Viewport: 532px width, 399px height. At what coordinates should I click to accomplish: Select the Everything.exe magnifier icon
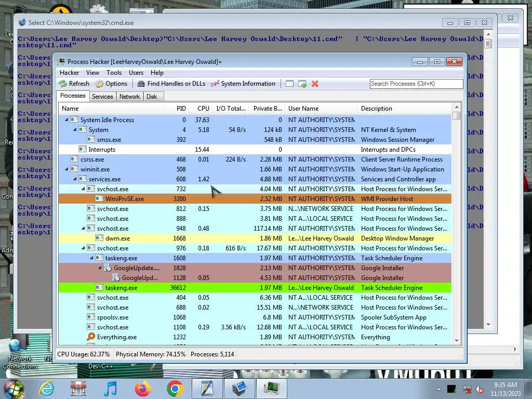(x=90, y=337)
